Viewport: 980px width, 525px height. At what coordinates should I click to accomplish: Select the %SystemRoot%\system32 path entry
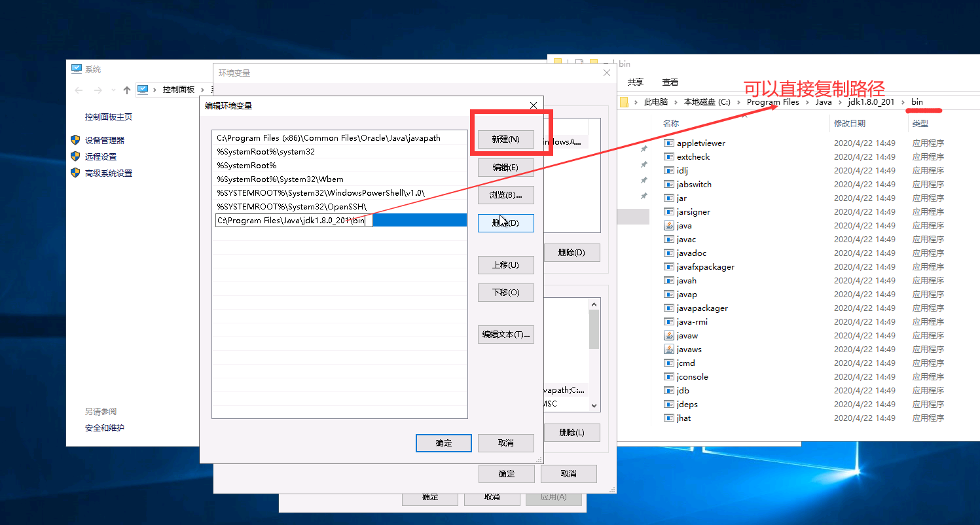340,152
